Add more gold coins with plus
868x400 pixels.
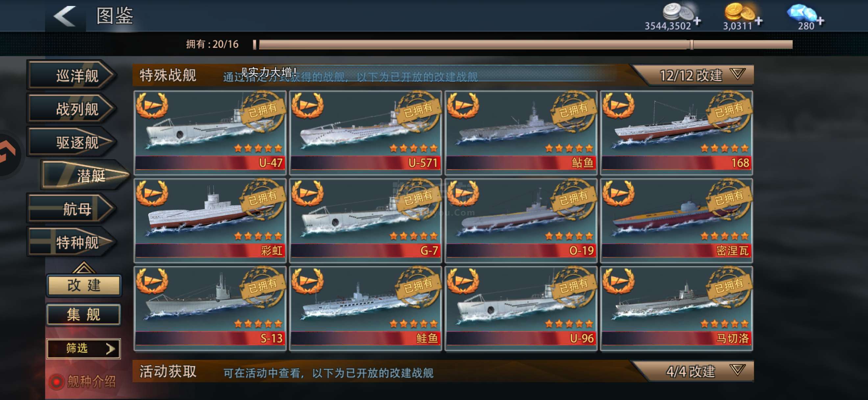759,21
